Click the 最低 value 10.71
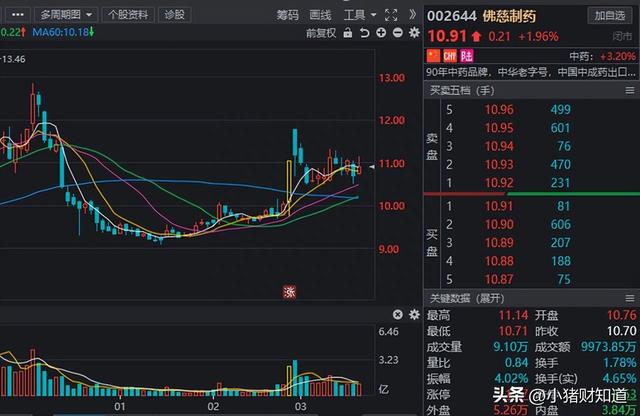 coord(513,331)
